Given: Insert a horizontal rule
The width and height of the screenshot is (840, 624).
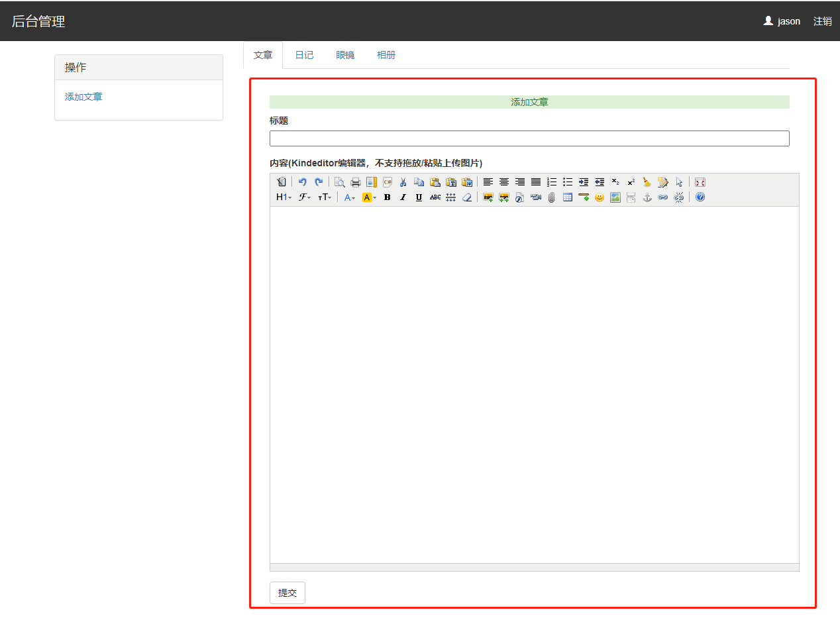Looking at the screenshot, I should [x=584, y=197].
